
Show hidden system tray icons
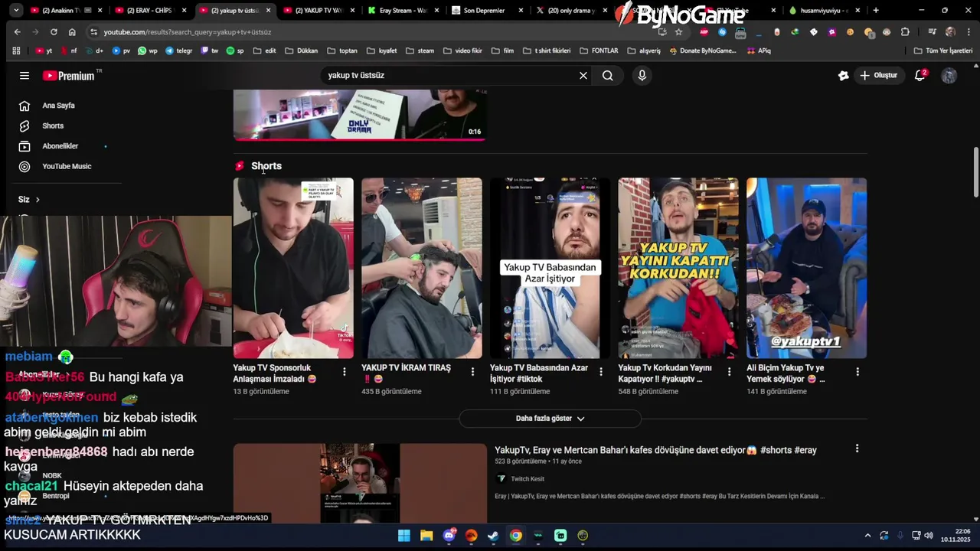[x=867, y=536]
